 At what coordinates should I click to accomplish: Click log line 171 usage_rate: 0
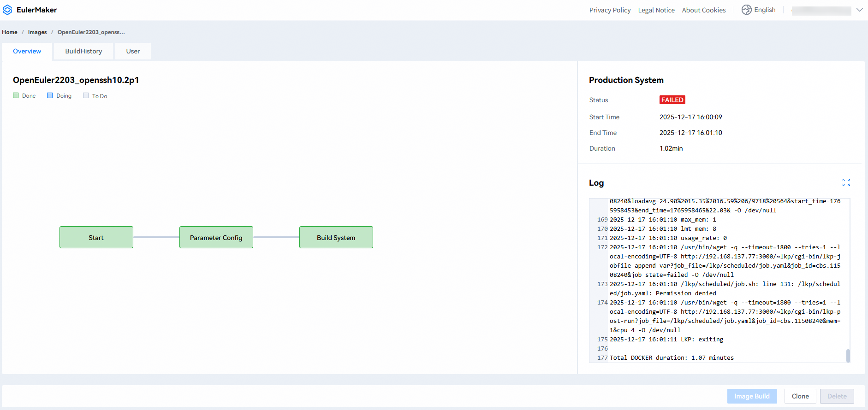click(668, 238)
